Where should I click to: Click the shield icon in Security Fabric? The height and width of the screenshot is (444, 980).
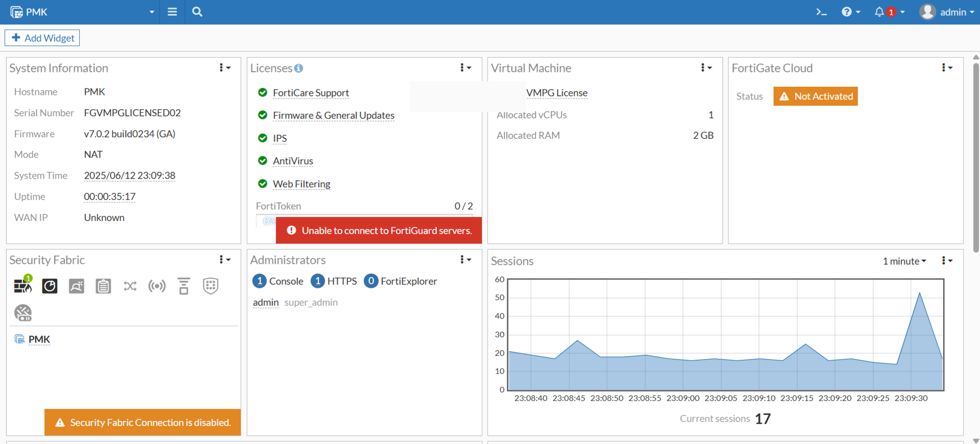click(x=210, y=286)
